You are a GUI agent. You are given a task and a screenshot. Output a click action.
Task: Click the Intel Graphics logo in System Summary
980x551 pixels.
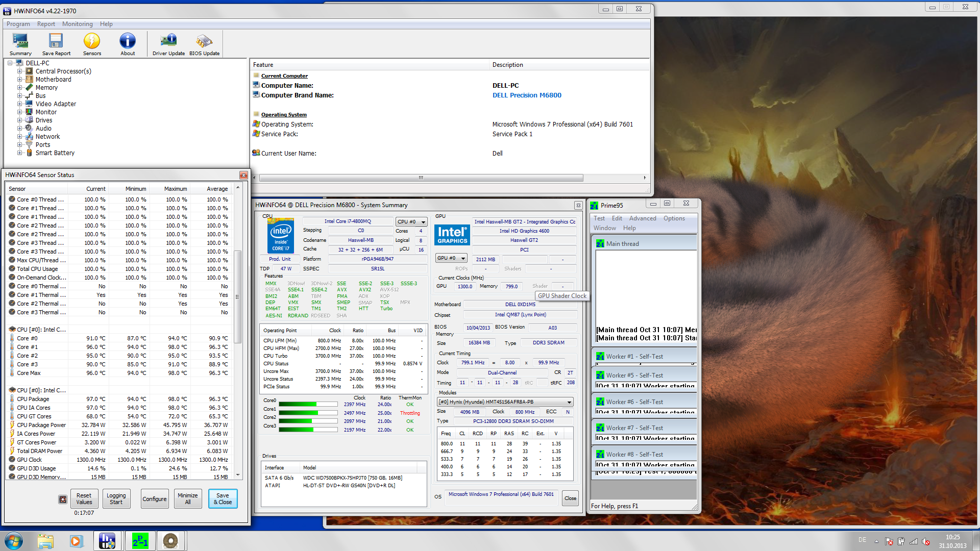pyautogui.click(x=452, y=235)
